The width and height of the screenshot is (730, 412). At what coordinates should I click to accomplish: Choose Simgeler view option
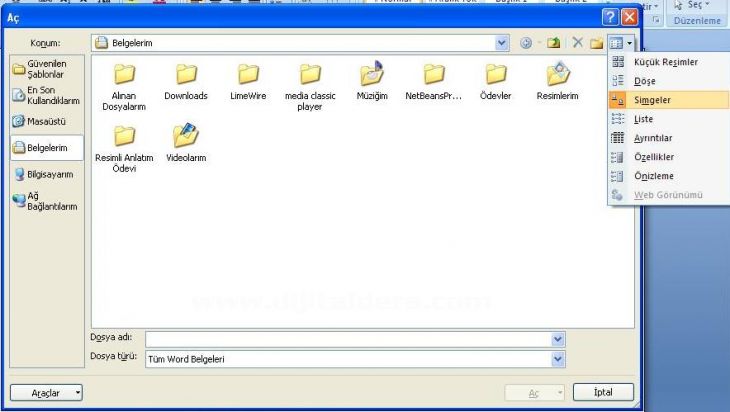pyautogui.click(x=669, y=100)
